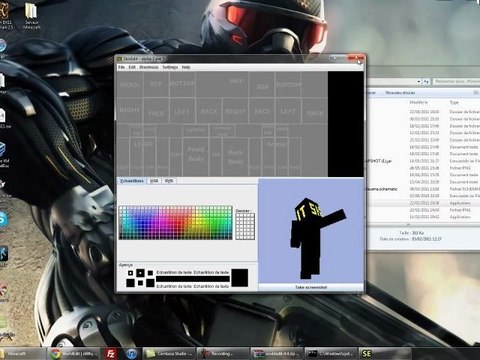
Task: Open the Brushsize menu
Action: [149, 67]
